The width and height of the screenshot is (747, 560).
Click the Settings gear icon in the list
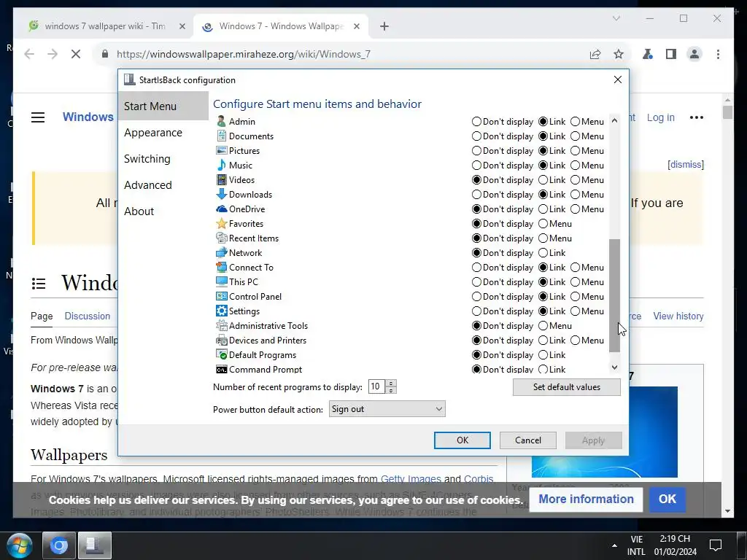click(221, 311)
